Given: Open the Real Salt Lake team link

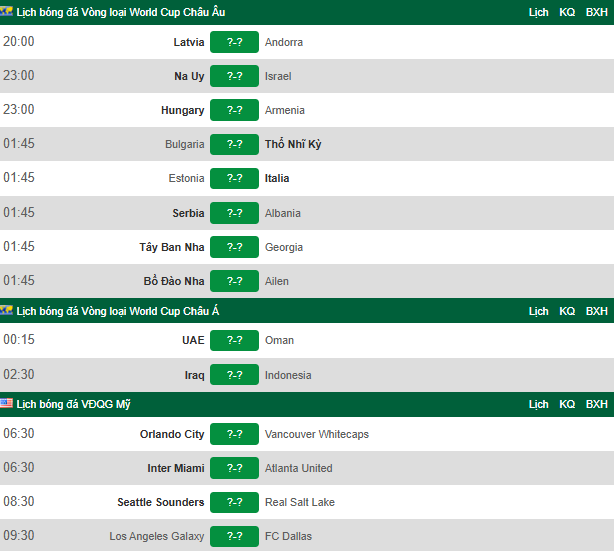Looking at the screenshot, I should 300,502.
